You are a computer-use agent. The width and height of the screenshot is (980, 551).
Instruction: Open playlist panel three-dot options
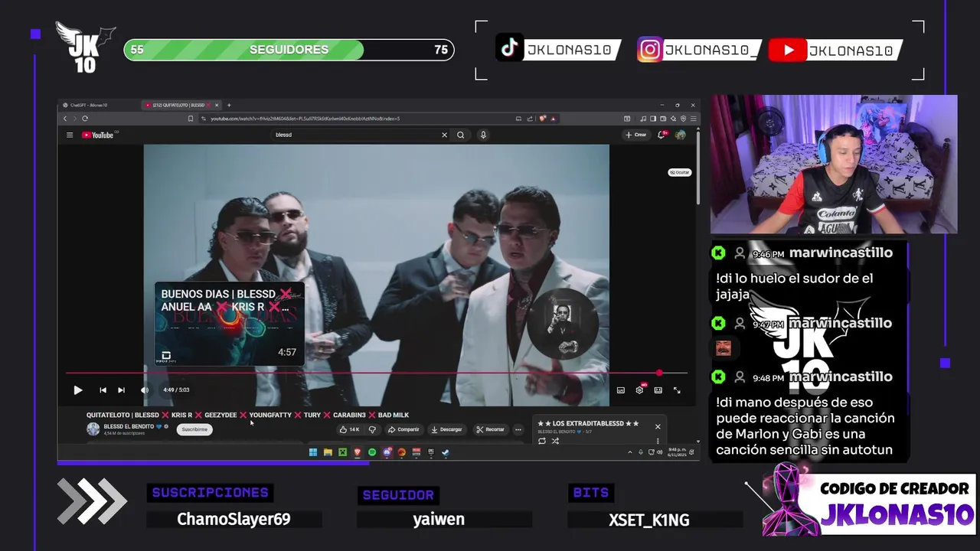click(657, 441)
